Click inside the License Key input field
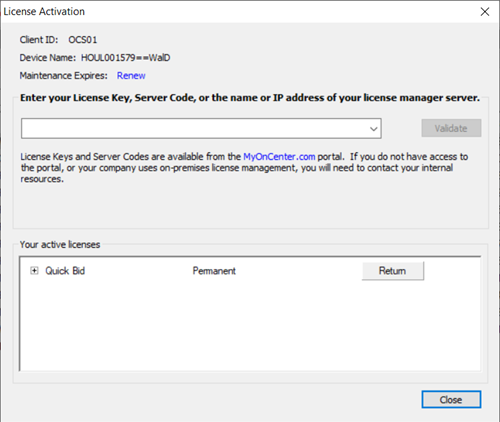Image resolution: width=500 pixels, height=422 pixels. coord(195,128)
